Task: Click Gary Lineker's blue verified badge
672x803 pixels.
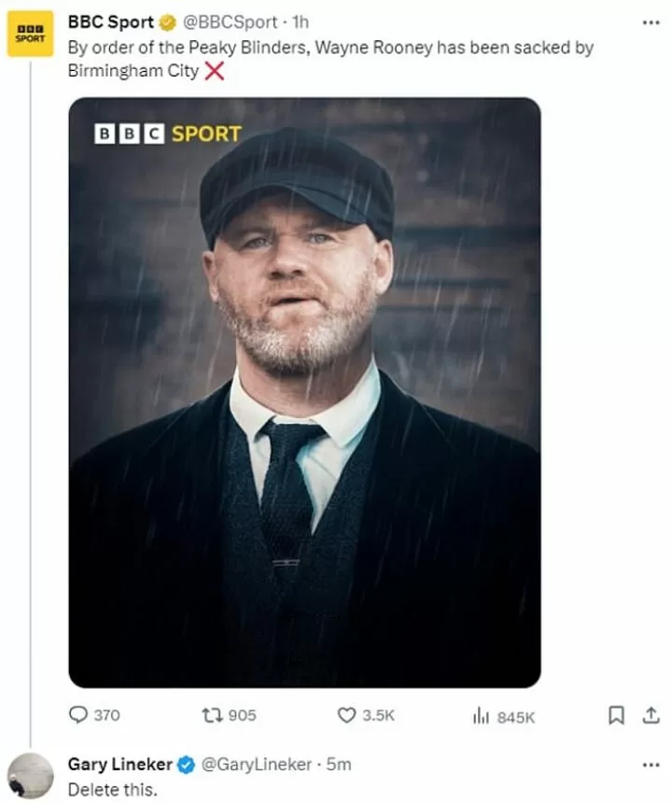Action: [x=187, y=765]
